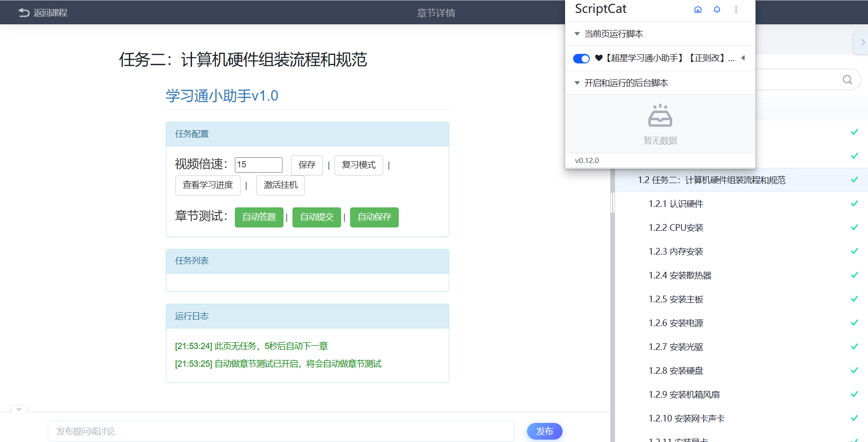Click the 章节详情 page title
The height and width of the screenshot is (442, 868).
[x=436, y=13]
